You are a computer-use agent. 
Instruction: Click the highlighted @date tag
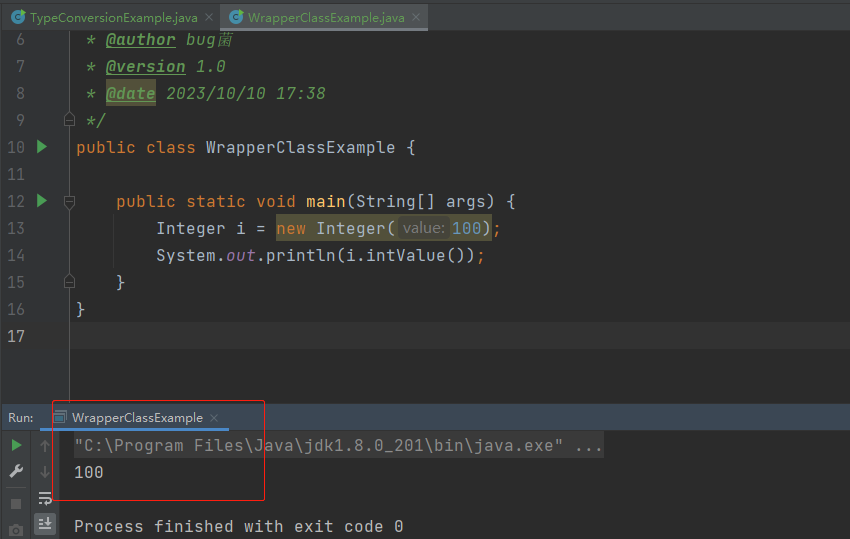coord(131,93)
